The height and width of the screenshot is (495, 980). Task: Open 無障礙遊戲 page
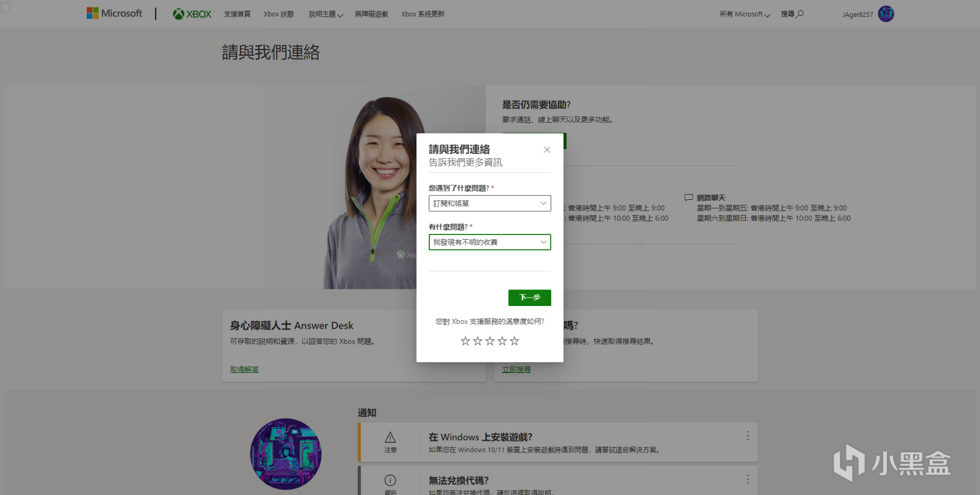pyautogui.click(x=371, y=14)
